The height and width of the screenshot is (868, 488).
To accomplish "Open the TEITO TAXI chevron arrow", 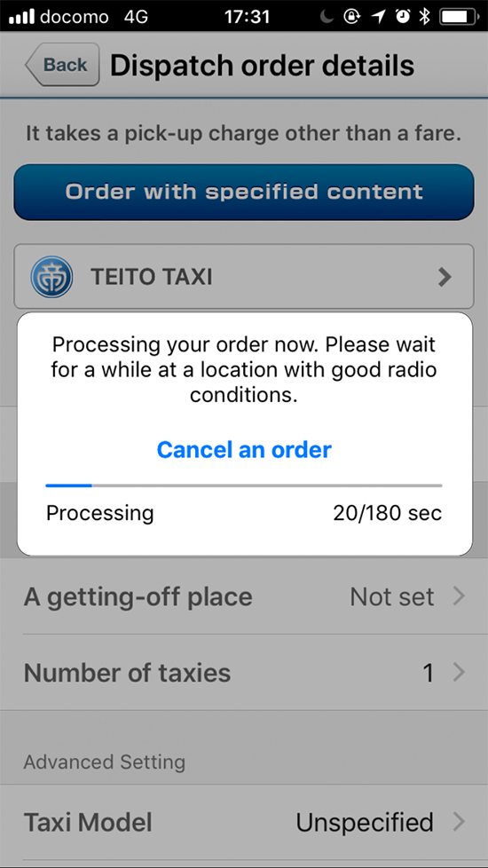I will 445,277.
